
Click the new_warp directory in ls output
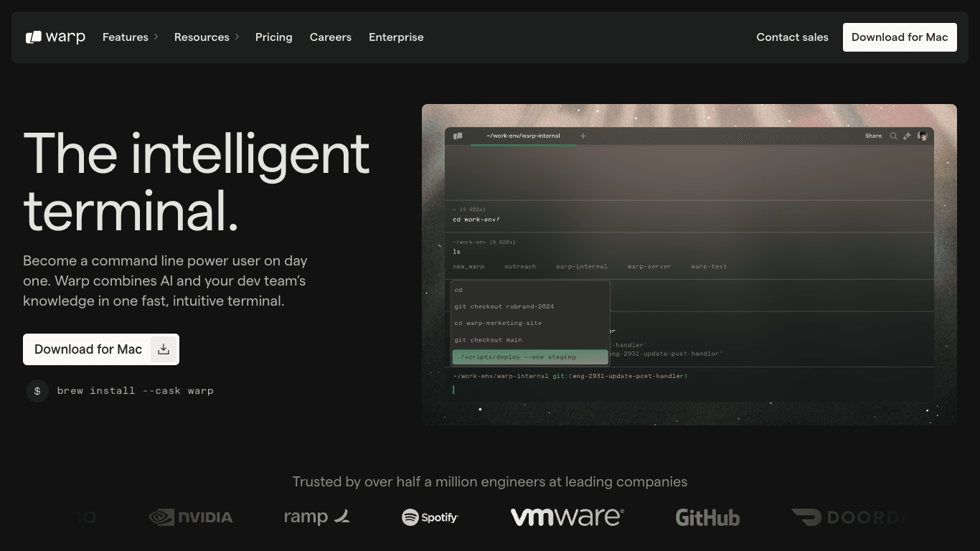(468, 267)
